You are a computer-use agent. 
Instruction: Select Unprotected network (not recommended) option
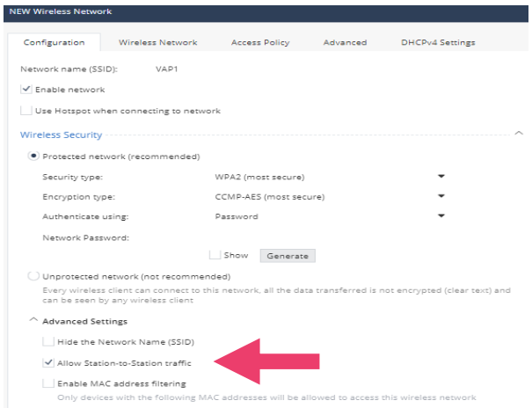(x=34, y=276)
